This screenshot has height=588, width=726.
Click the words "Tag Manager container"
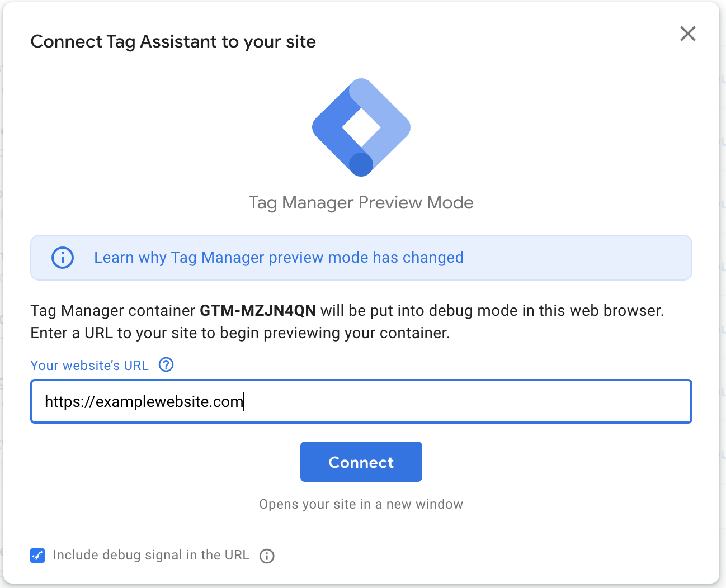coord(113,311)
